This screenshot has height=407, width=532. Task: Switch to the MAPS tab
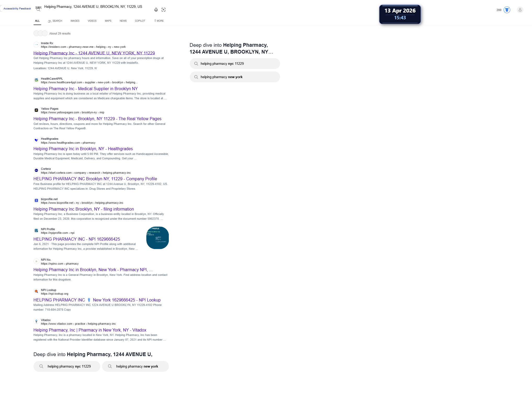coord(108,21)
